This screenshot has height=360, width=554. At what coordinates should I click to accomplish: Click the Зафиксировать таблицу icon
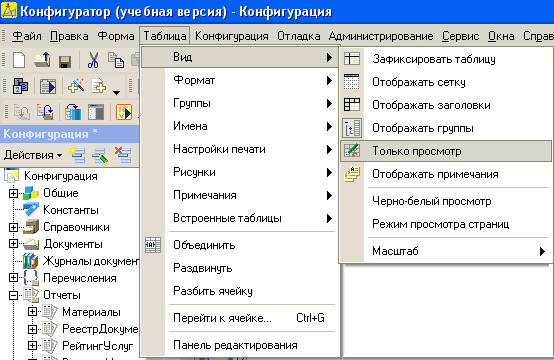(352, 59)
